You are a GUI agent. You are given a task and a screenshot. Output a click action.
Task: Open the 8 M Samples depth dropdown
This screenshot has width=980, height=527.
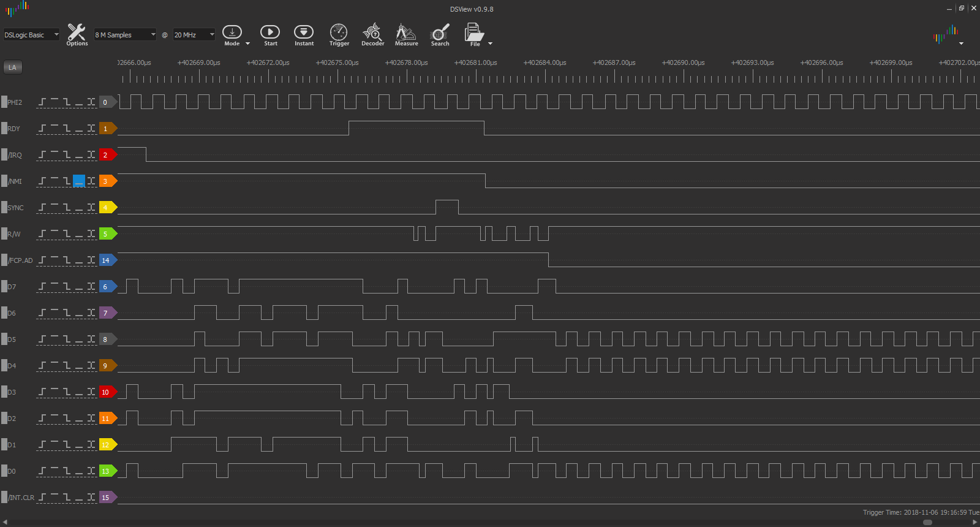(125, 35)
